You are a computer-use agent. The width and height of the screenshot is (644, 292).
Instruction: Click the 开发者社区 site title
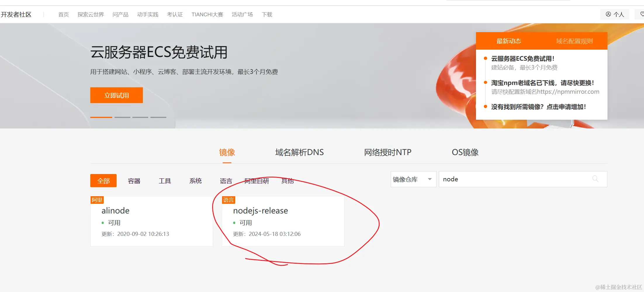tap(16, 14)
